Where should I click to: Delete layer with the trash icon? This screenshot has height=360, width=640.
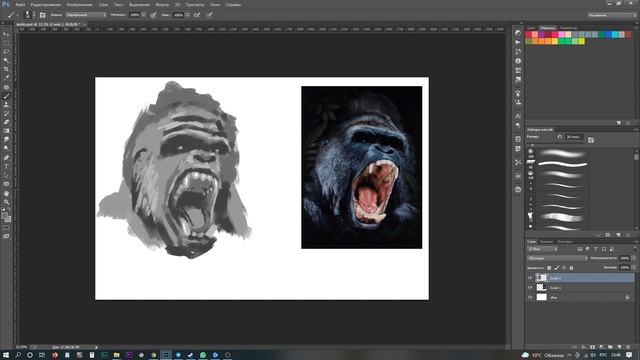pyautogui.click(x=629, y=347)
